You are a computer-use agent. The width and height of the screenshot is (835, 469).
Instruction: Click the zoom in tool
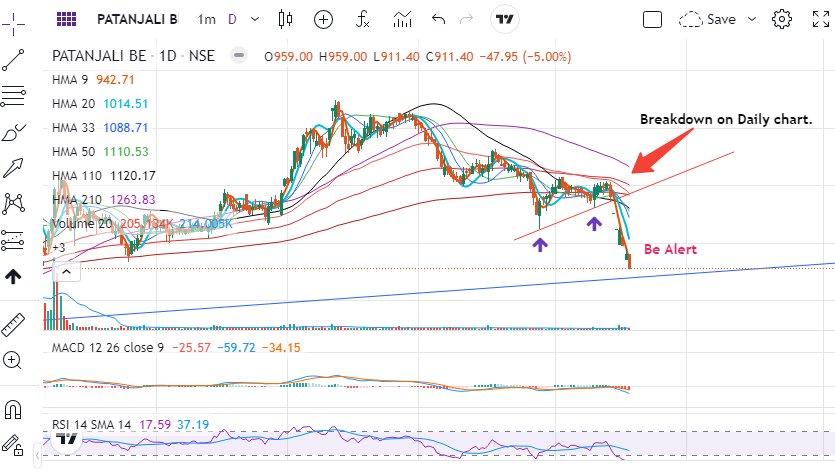click(x=12, y=360)
